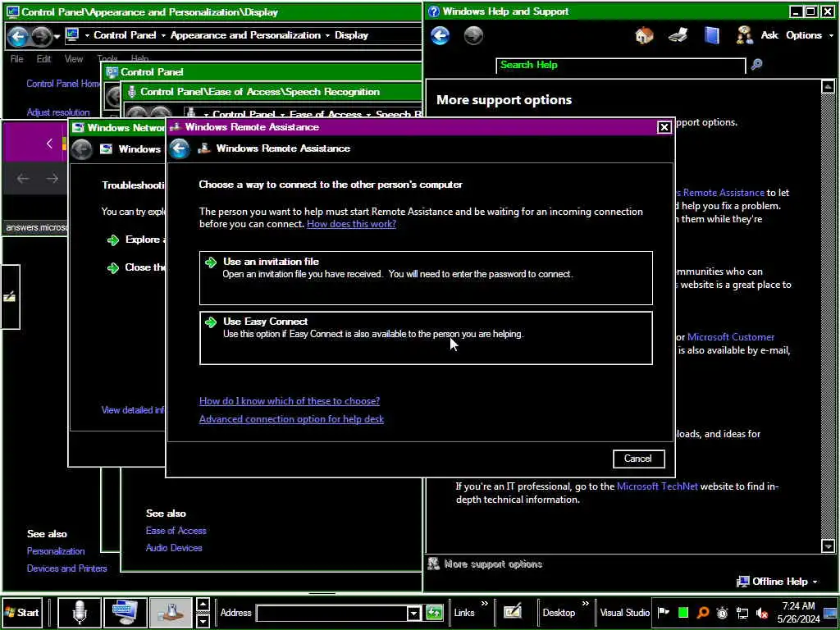This screenshot has height=630, width=840.
Task: Click Appearance and Personalization breadcrumb
Action: (245, 35)
